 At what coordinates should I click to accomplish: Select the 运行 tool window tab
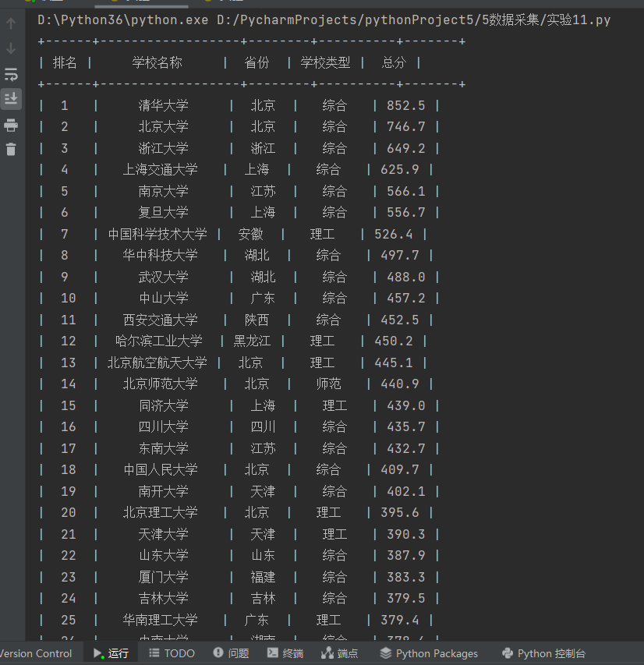(111, 653)
